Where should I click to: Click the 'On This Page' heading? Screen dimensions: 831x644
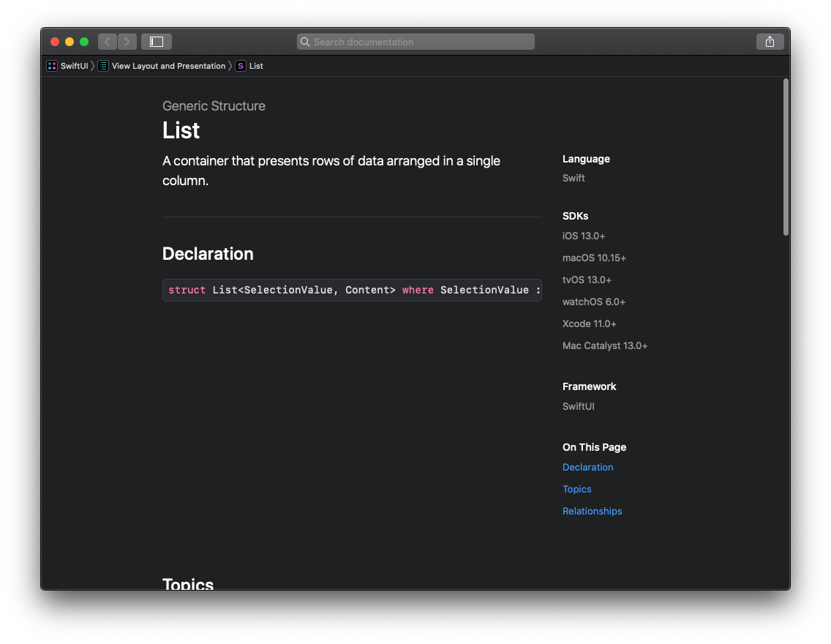594,447
